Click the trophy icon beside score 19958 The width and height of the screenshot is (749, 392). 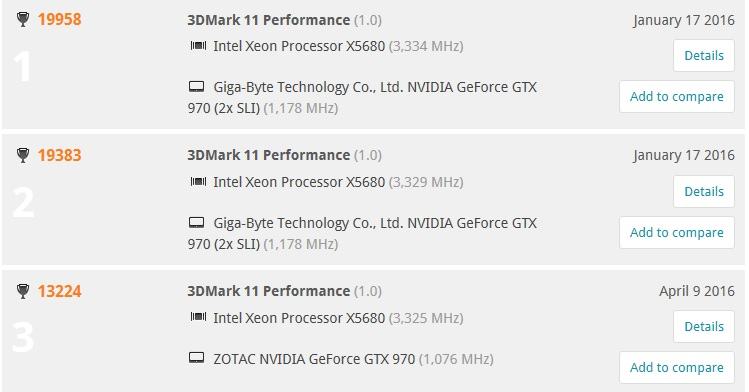[22, 19]
